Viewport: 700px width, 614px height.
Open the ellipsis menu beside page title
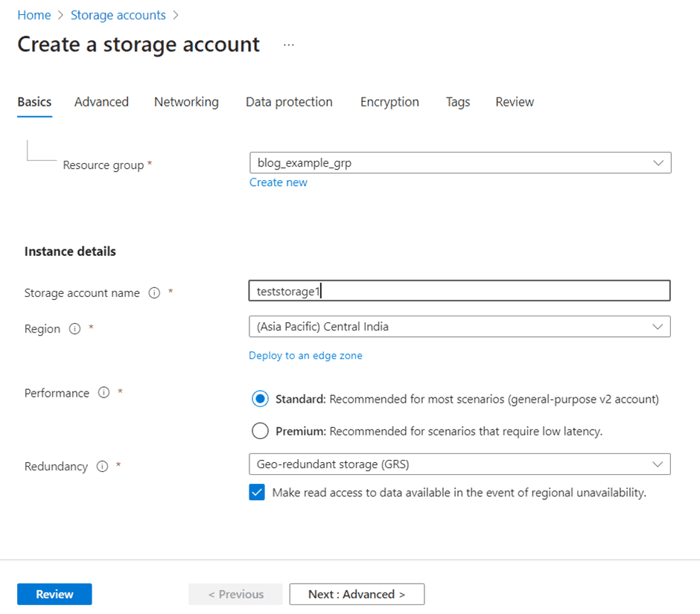point(289,45)
